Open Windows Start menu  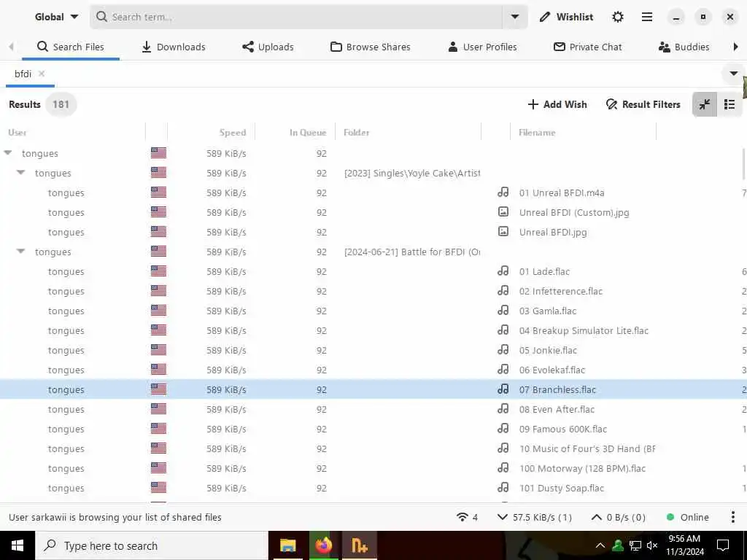pyautogui.click(x=18, y=545)
